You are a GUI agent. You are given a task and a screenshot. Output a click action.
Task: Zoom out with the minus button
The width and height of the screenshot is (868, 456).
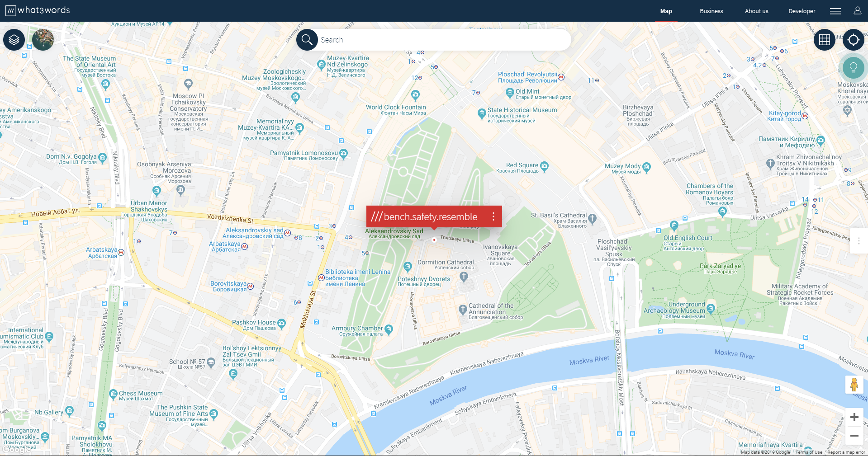pyautogui.click(x=854, y=436)
